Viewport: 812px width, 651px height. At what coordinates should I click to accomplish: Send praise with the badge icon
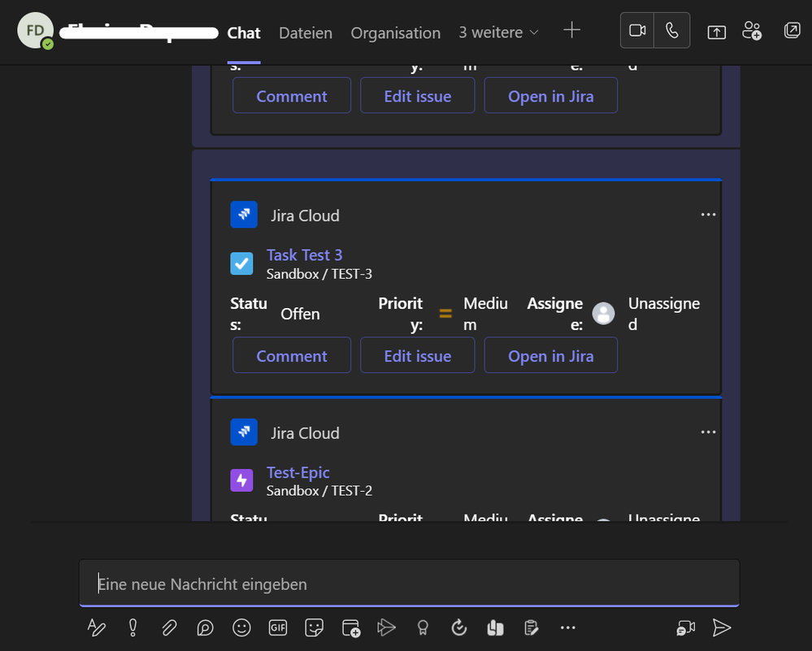coord(423,627)
